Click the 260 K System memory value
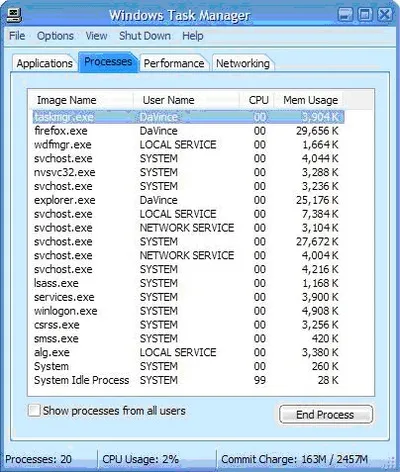 coord(325,366)
